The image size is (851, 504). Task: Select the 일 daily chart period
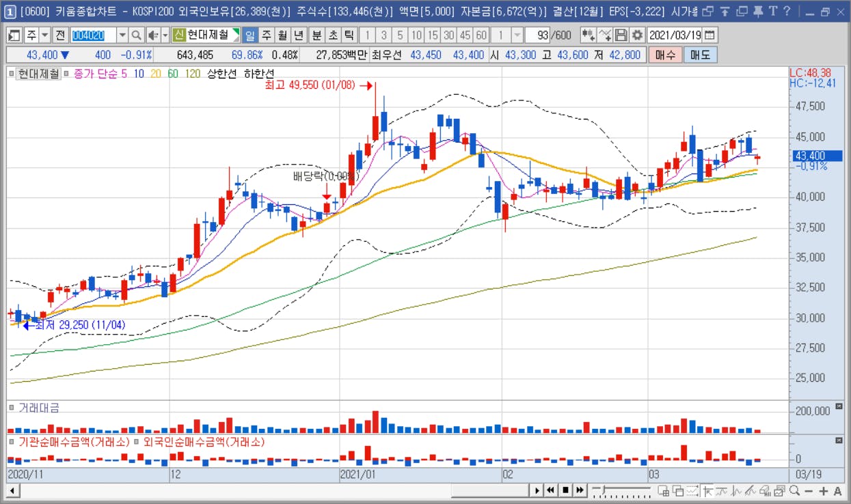249,36
